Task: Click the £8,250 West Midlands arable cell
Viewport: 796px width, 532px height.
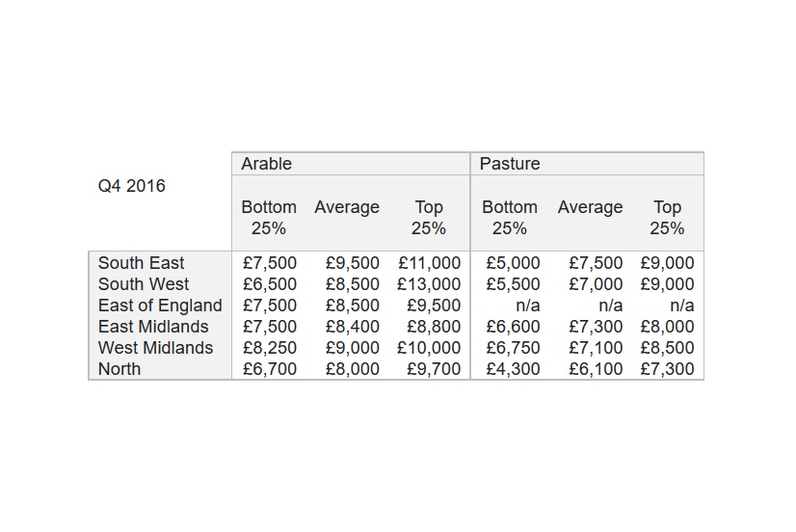Action: [x=270, y=348]
